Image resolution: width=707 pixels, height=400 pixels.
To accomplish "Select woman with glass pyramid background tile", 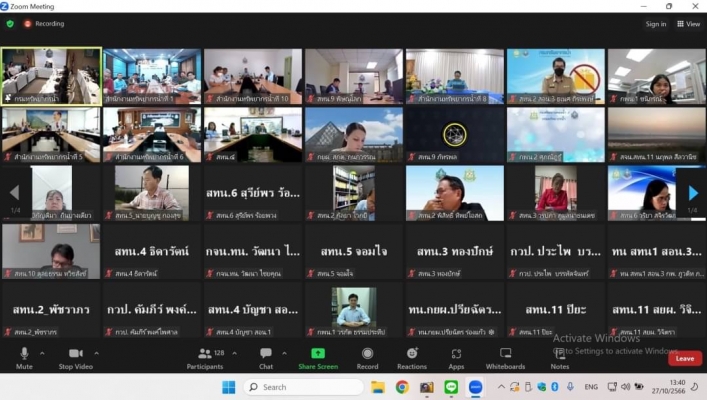I will click(x=354, y=134).
